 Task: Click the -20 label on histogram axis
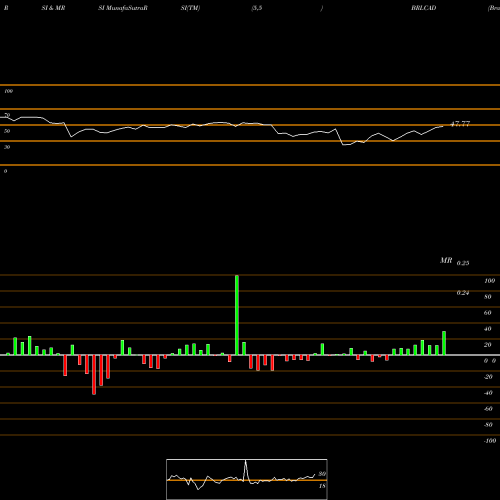[488, 377]
